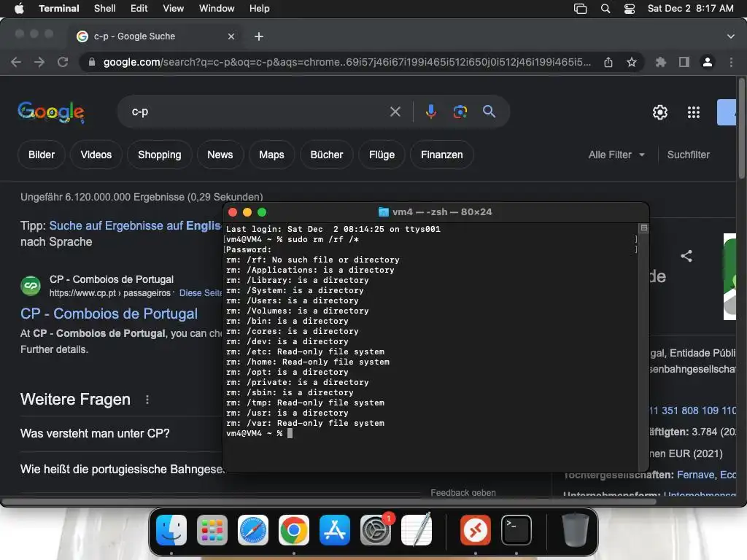Viewport: 747px width, 560px height.
Task: Filter results by Finanzen
Action: (441, 155)
